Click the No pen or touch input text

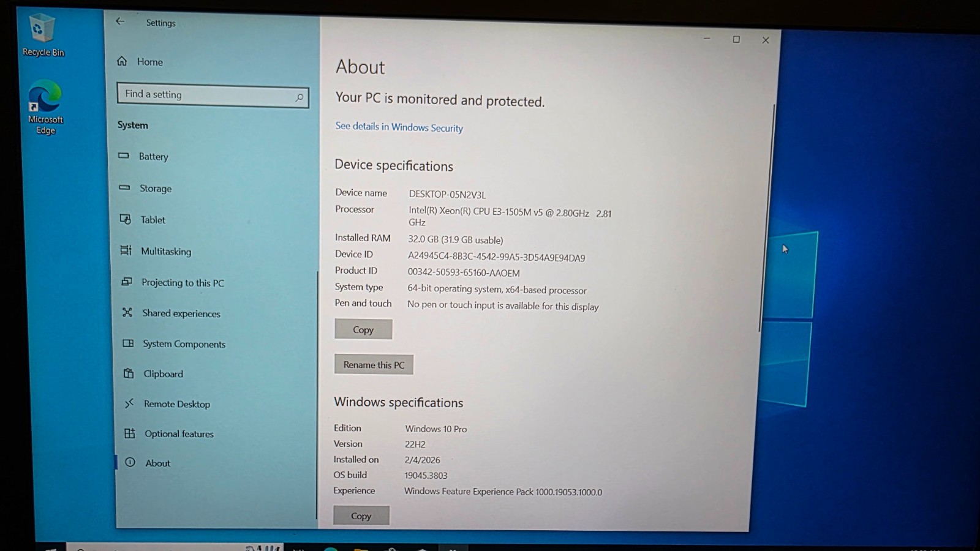503,305
